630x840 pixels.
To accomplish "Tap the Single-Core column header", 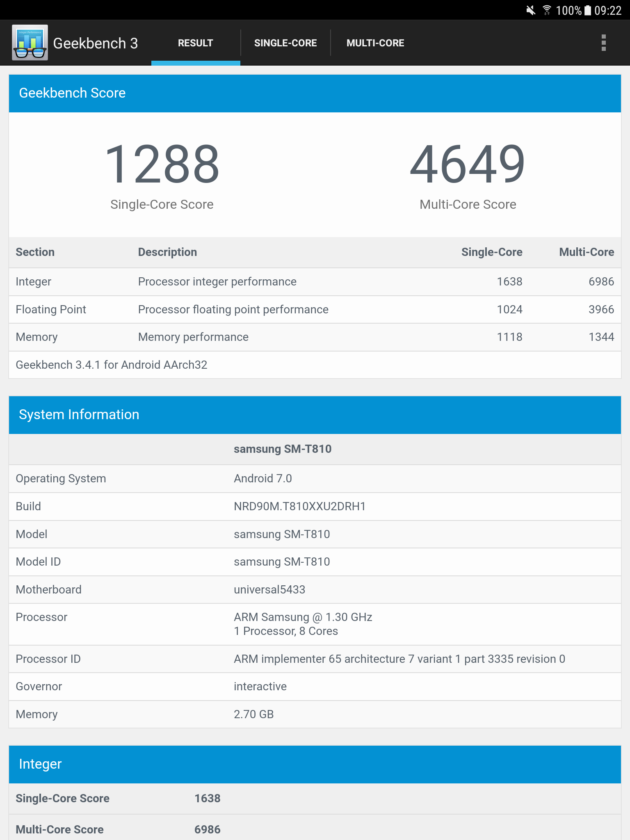I will [x=492, y=252].
